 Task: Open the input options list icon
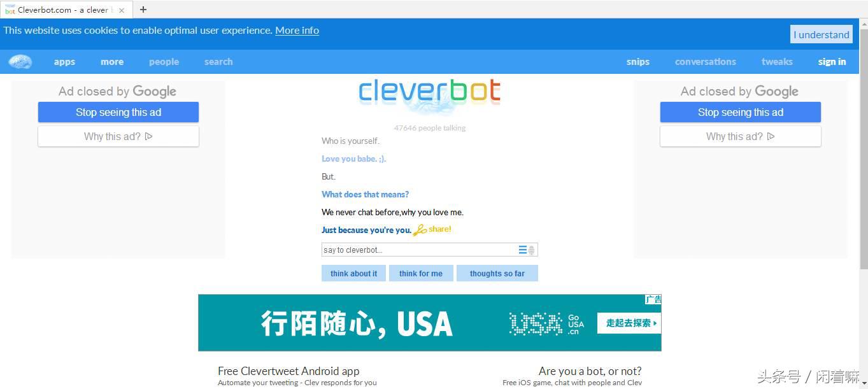[x=522, y=250]
